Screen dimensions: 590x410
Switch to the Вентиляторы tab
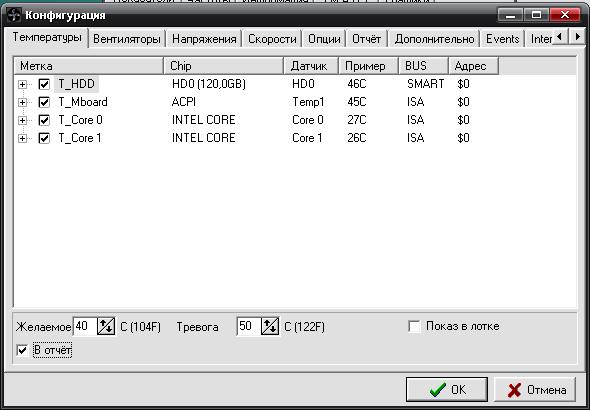[127, 39]
